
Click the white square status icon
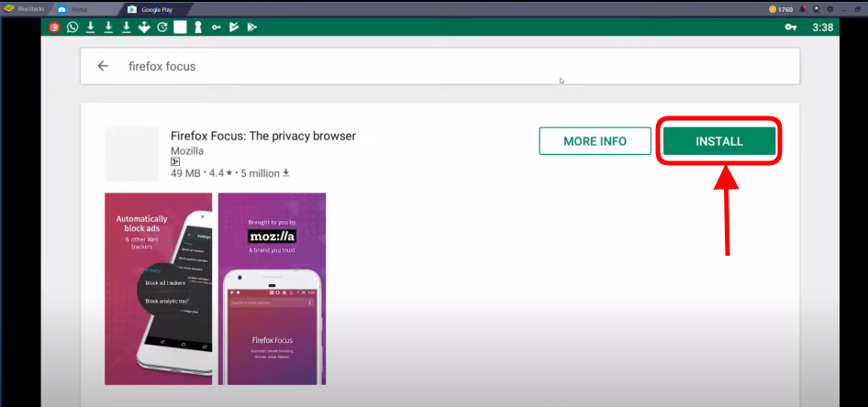pyautogui.click(x=180, y=27)
